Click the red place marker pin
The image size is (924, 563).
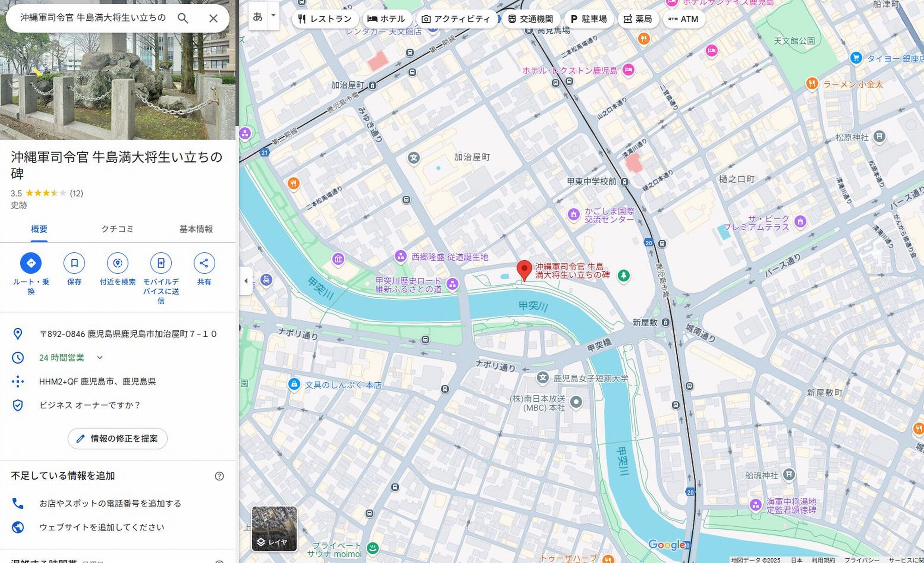pyautogui.click(x=524, y=270)
